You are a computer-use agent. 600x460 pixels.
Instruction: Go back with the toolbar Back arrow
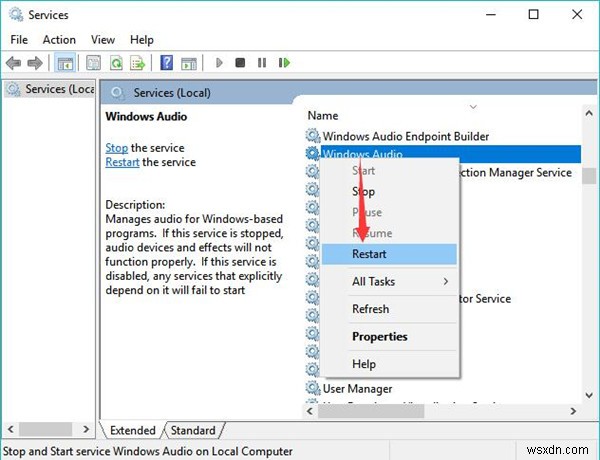coord(13,63)
